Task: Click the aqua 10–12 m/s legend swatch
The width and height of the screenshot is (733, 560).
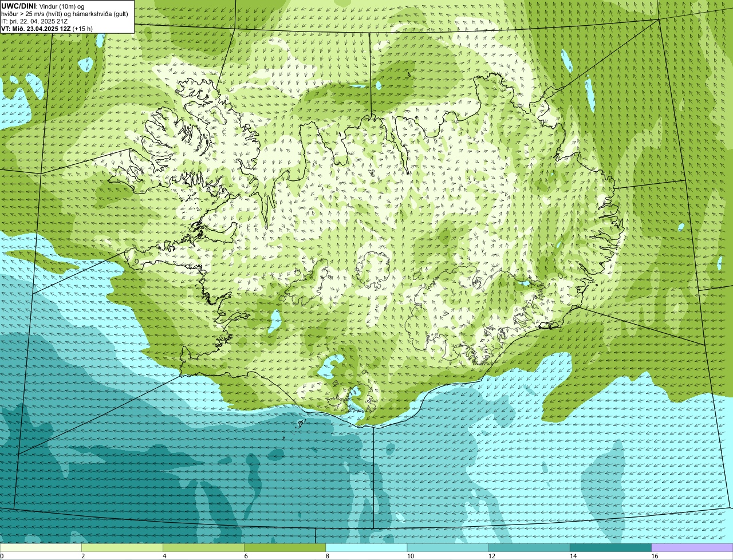Action: click(x=448, y=548)
